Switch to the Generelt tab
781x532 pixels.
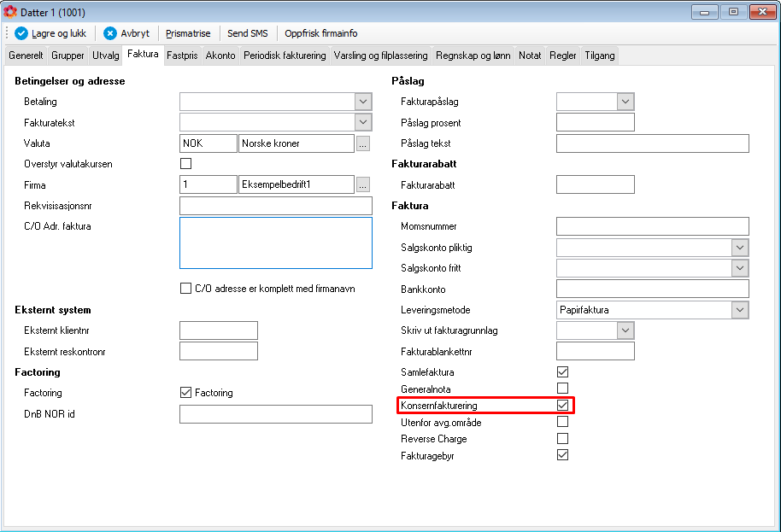[x=26, y=56]
